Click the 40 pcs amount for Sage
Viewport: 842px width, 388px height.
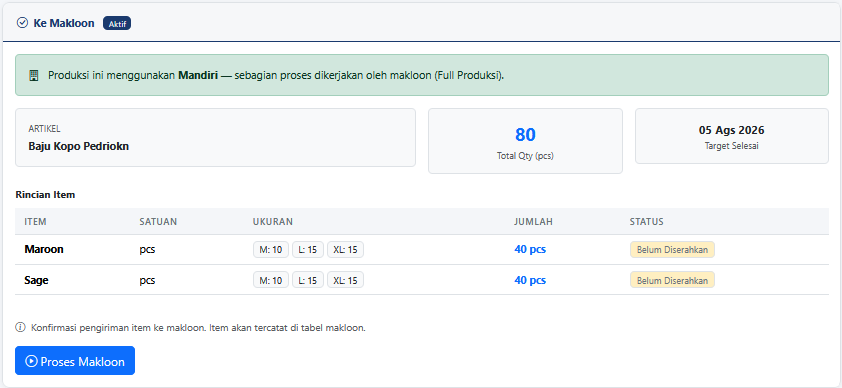point(530,280)
